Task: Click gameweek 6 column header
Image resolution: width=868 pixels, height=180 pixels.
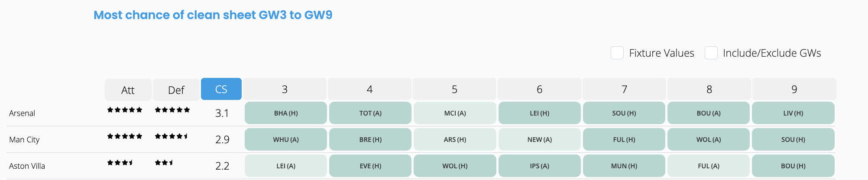Action: [539, 89]
